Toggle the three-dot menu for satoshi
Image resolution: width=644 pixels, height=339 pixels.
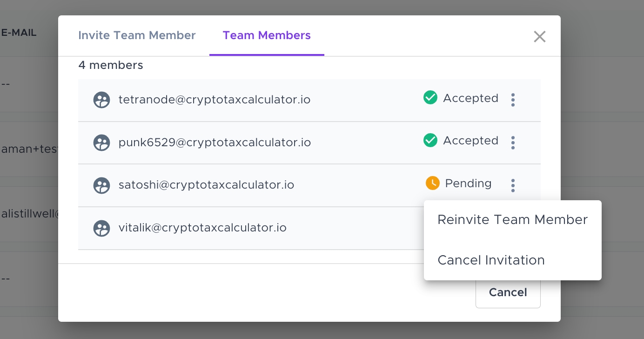point(513,185)
